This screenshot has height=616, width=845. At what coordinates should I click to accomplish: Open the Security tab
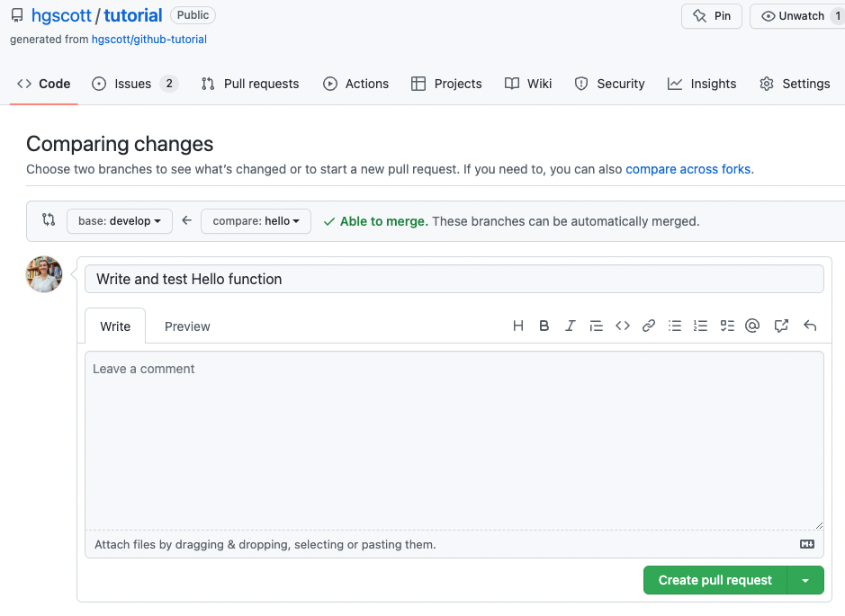coord(609,84)
